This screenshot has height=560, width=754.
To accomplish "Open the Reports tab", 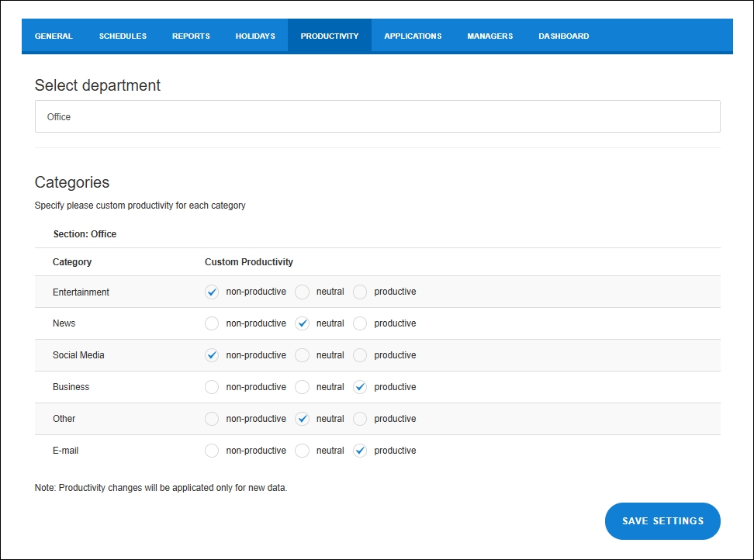I will click(191, 36).
